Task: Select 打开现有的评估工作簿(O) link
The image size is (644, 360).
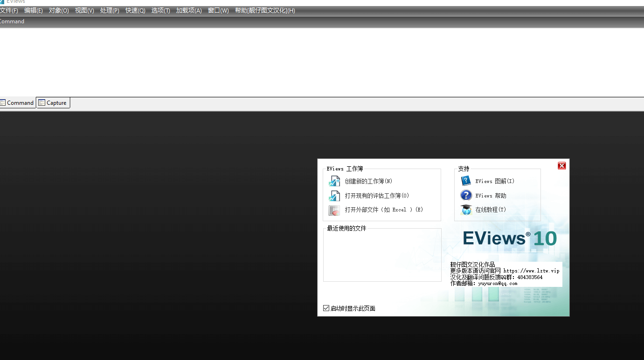Action: [377, 196]
